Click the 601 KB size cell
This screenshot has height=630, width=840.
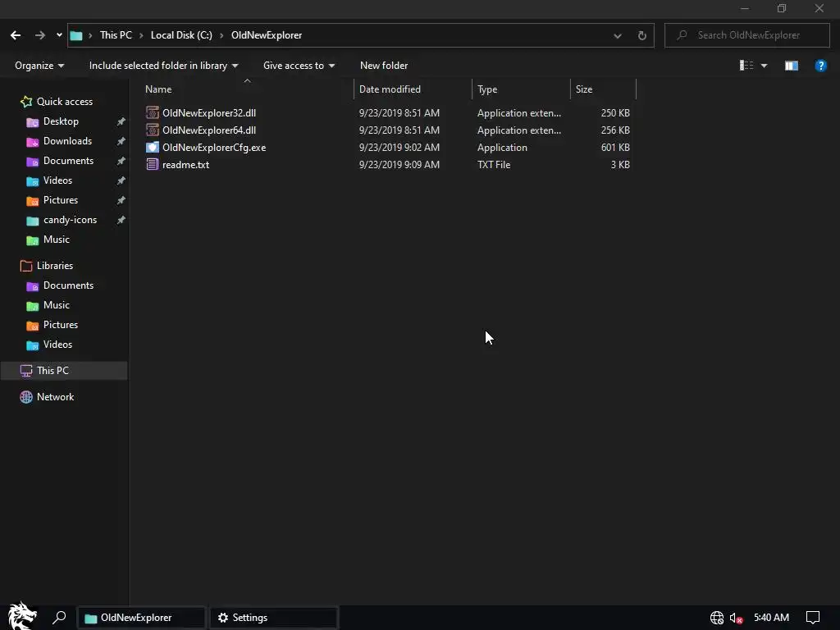[615, 148]
